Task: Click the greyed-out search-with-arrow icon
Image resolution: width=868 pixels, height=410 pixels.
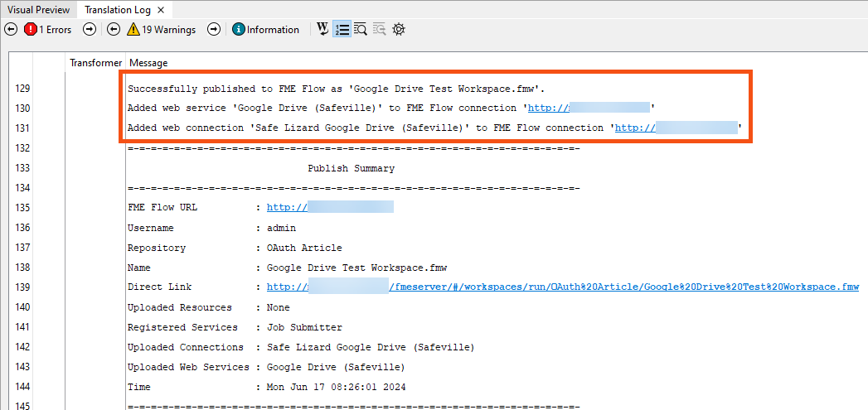Action: click(x=379, y=29)
